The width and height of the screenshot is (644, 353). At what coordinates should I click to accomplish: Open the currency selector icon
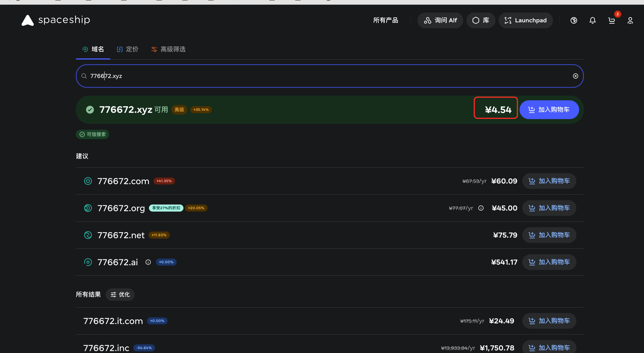574,20
